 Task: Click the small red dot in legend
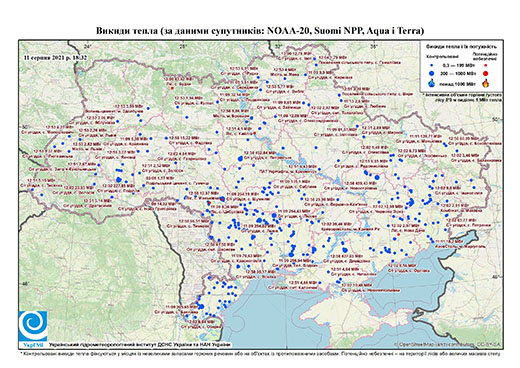[x=486, y=65]
